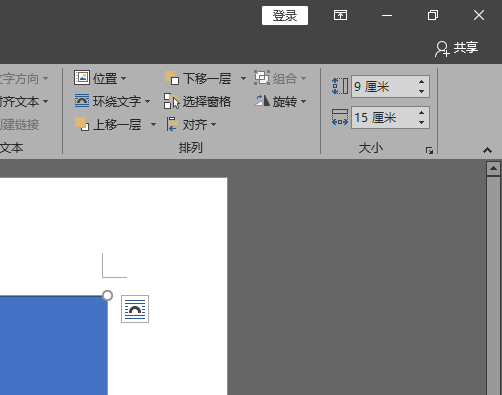Click the 对齐 align icon
The width and height of the screenshot is (502, 395).
point(172,124)
